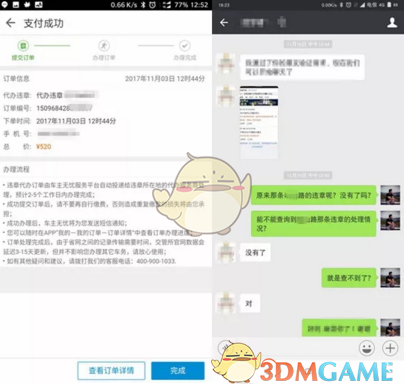
Task: Tap the Bluetooth icon in the left status bar
Action: click(x=143, y=5)
